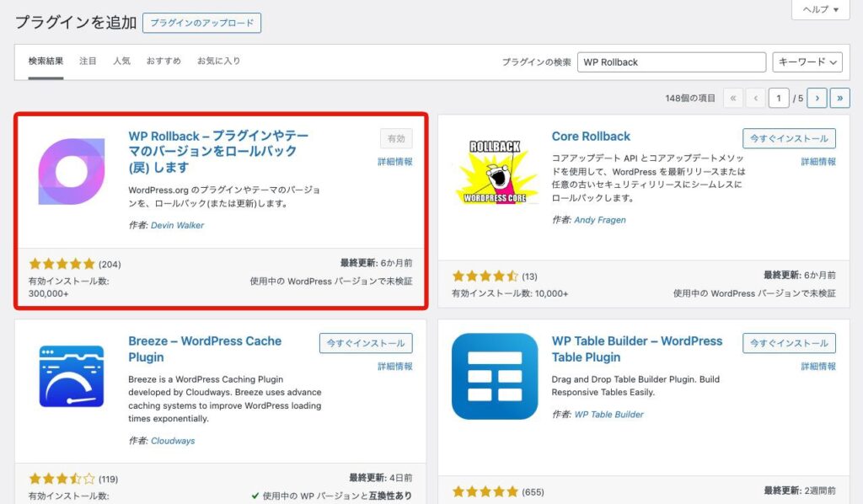The image size is (863, 504).
Task: Click 有効インストール数: 10,000+ text
Action: [x=510, y=294]
